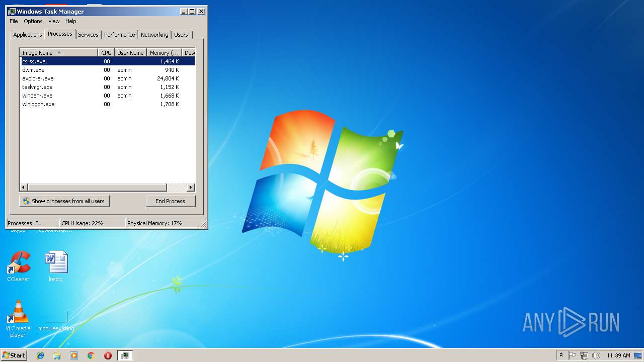Switch to the Applications tab
This screenshot has width=644, height=362.
point(27,35)
